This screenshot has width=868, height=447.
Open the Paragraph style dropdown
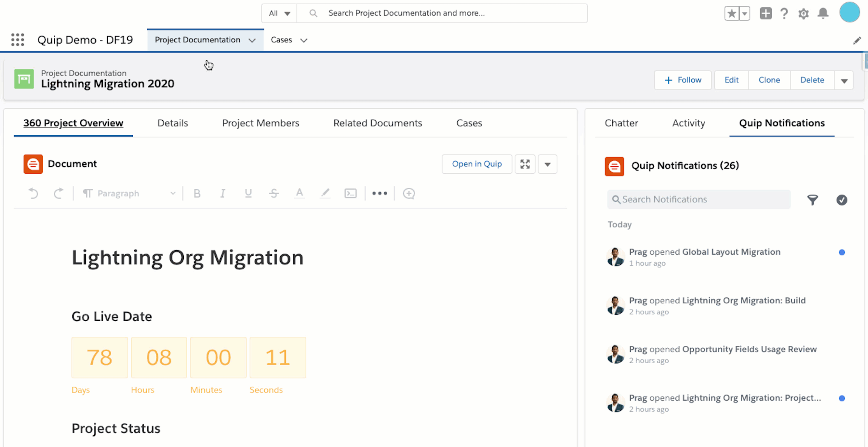click(129, 194)
